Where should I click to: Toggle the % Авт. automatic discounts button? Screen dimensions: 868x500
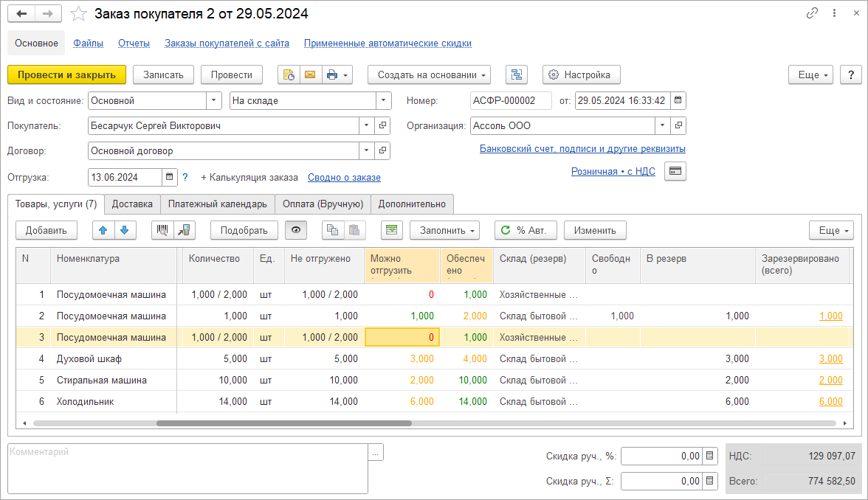(x=525, y=230)
